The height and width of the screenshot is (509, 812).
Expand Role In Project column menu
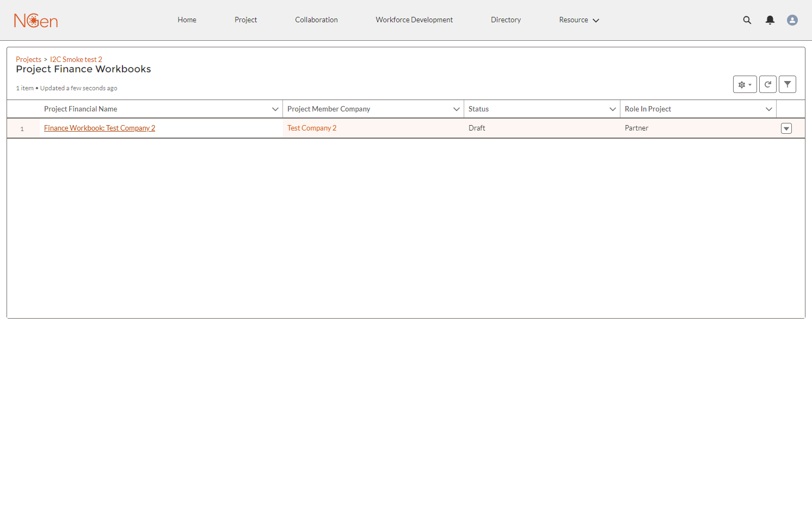[769, 109]
